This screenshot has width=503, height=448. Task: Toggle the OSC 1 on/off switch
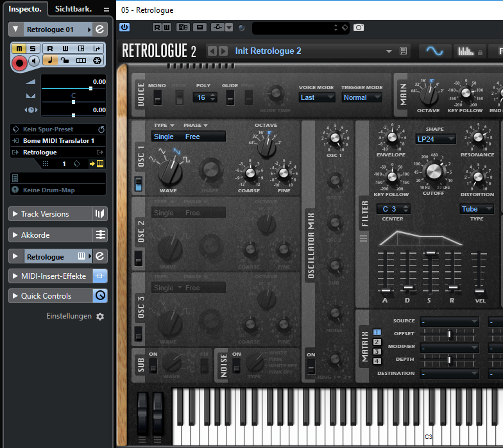pyautogui.click(x=139, y=184)
